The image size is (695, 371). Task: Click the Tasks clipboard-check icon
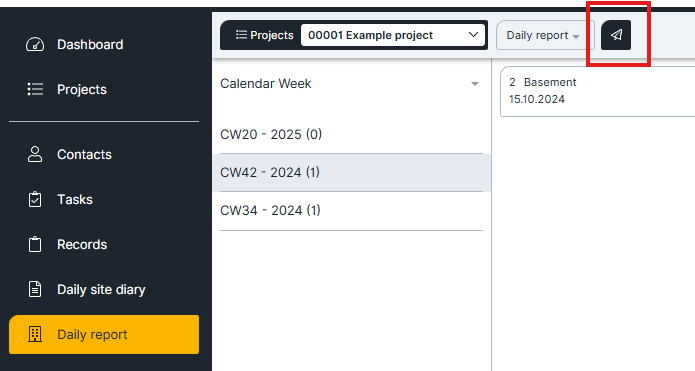coord(35,199)
